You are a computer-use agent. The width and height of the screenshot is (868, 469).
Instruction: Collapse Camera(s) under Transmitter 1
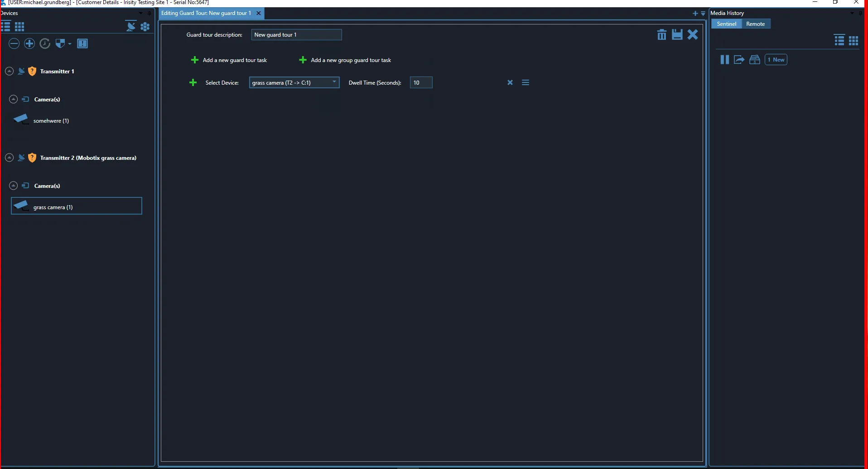(x=13, y=99)
